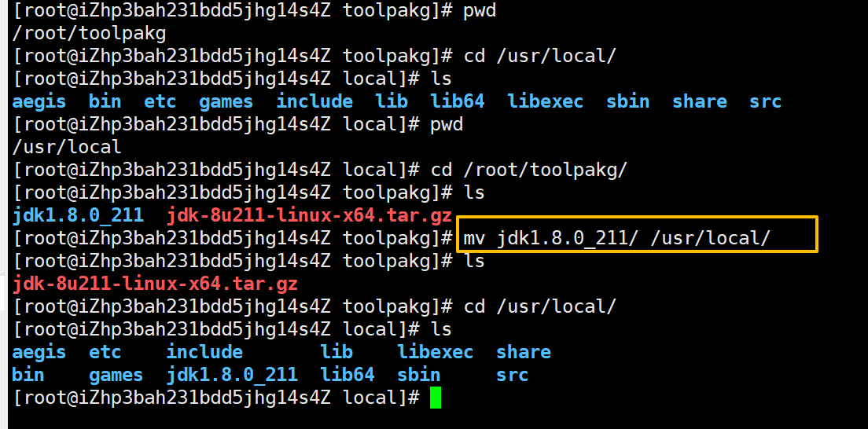Click the "mv jdk1.8.0_211/ /usr/local/" command text
Viewport: 868px width, 429px height.
(x=616, y=239)
